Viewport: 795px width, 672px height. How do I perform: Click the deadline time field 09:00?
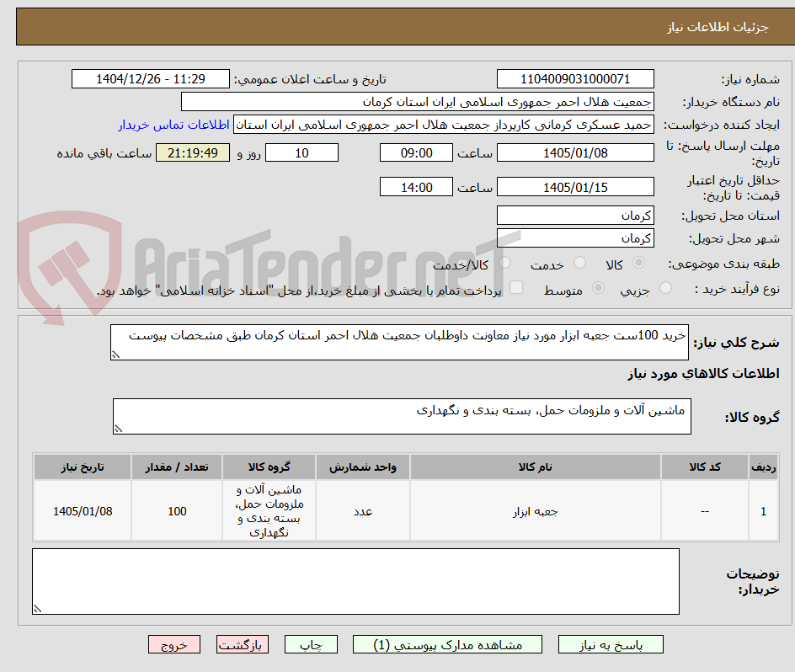click(416, 152)
